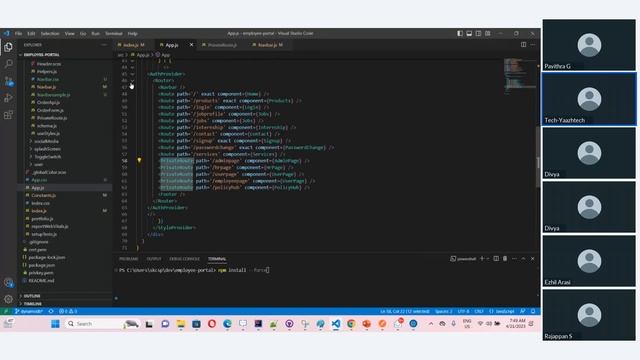Open terminal panel more actions ellipsis
This screenshot has height=360, width=640.
coord(514,258)
